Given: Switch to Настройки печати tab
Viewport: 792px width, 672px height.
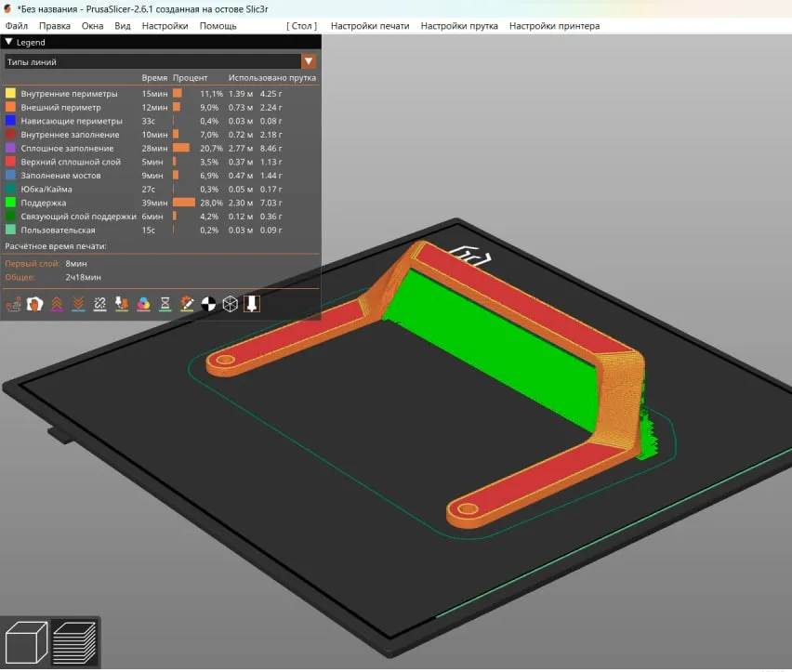Looking at the screenshot, I should (x=370, y=26).
